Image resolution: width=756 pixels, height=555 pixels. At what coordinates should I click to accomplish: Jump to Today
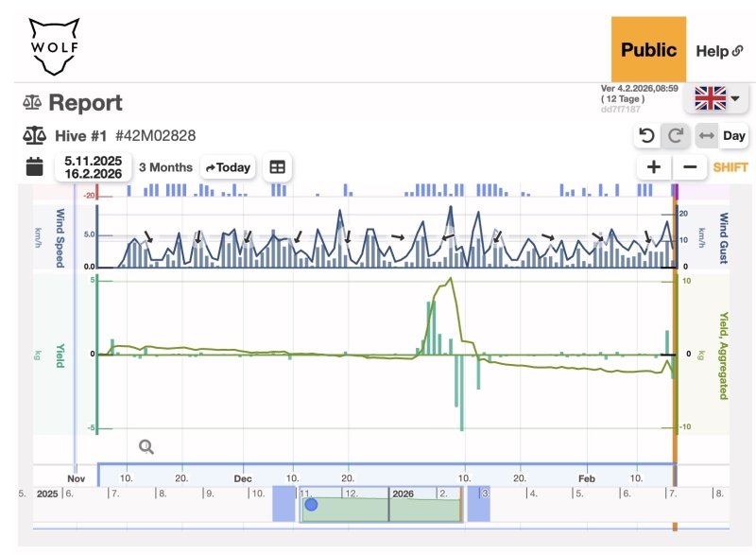(228, 167)
